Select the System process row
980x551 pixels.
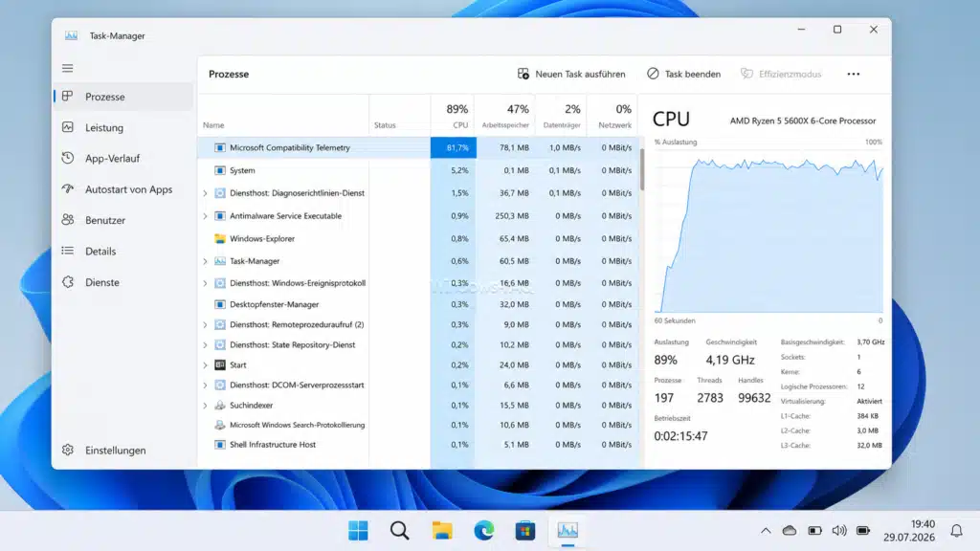click(x=417, y=170)
